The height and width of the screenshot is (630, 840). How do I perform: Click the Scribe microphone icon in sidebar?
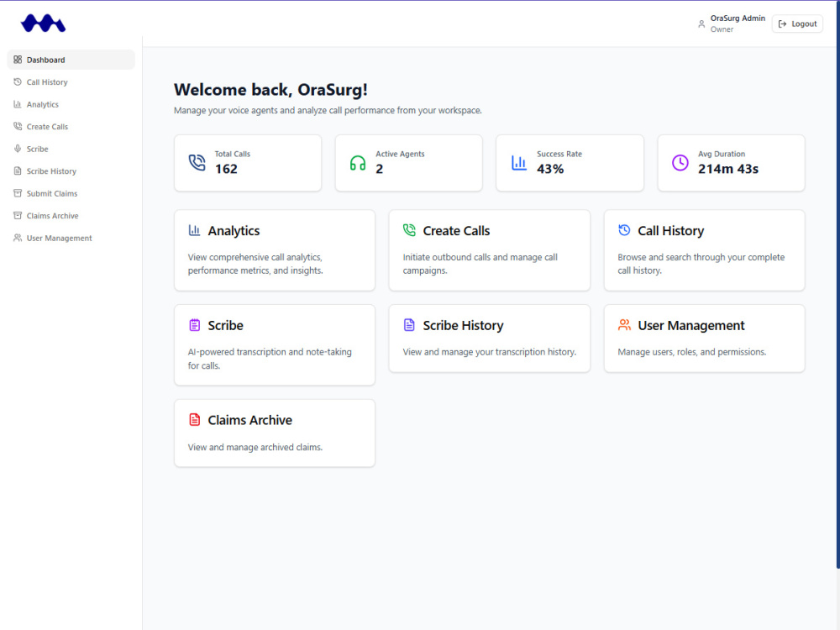pos(18,149)
